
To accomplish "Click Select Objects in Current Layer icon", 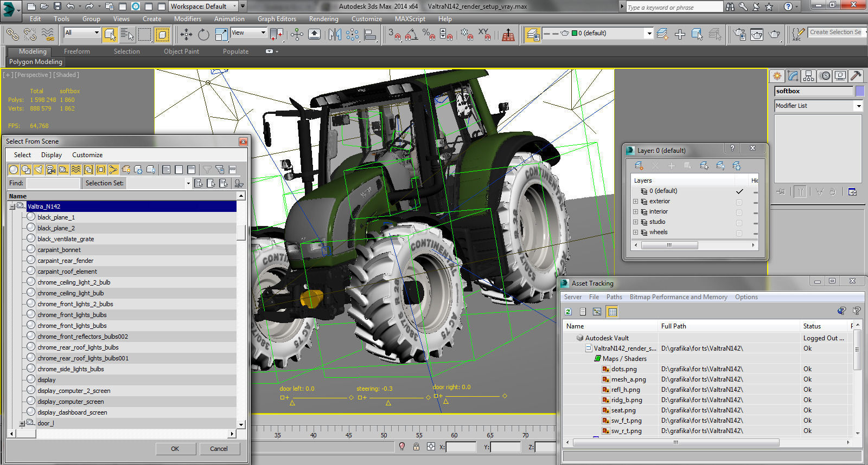I will (697, 35).
